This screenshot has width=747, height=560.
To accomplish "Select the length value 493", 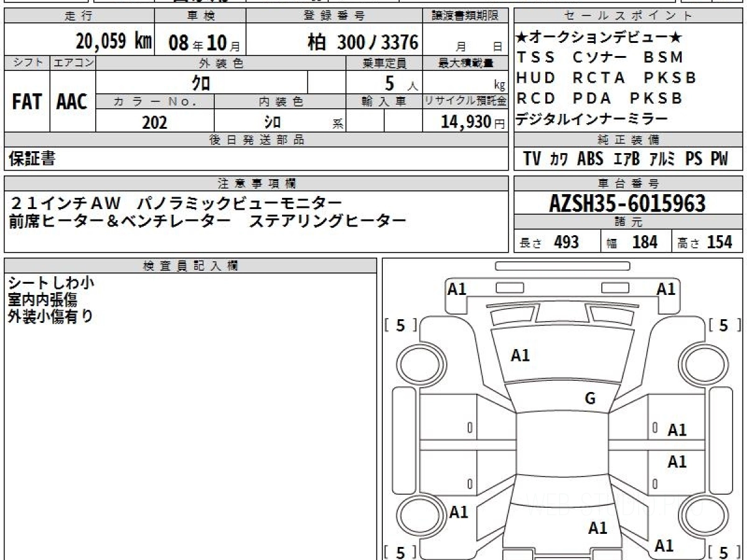I will pyautogui.click(x=566, y=242).
